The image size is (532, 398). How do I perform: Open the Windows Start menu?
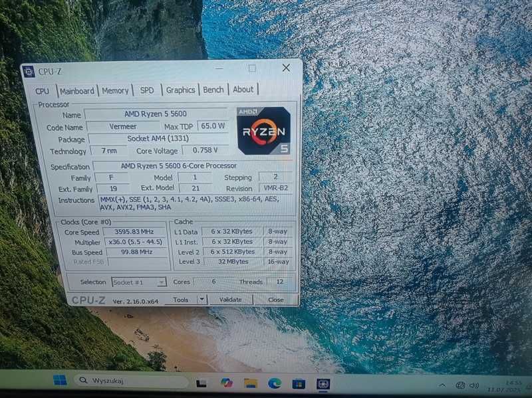(60, 379)
